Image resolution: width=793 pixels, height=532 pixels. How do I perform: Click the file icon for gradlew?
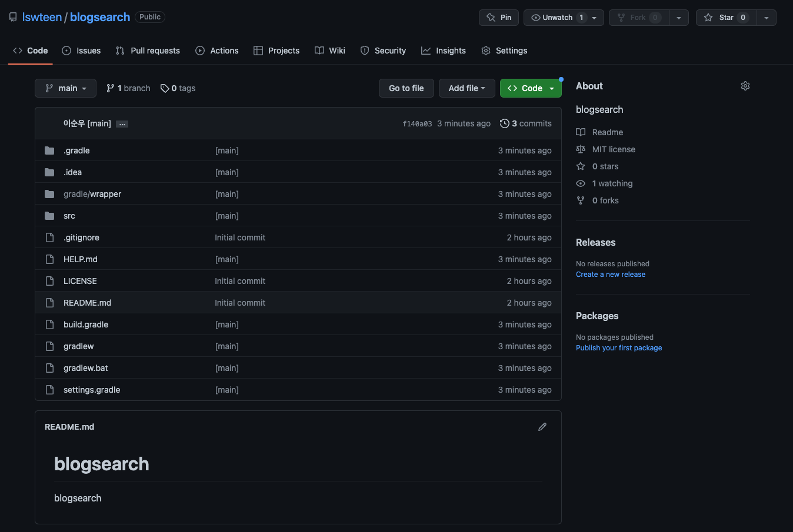click(x=49, y=346)
